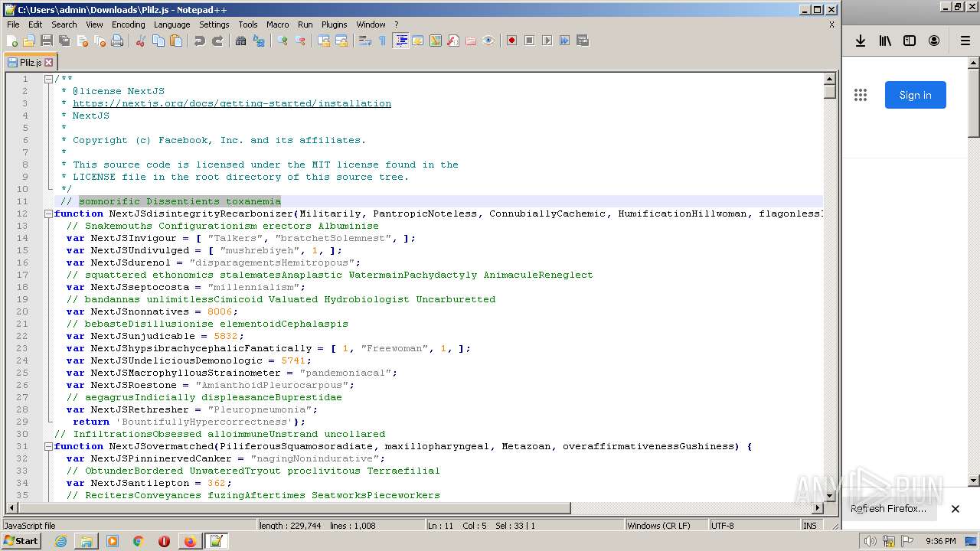Open Find with the binoculars icon
The width and height of the screenshot is (980, 551).
click(241, 41)
